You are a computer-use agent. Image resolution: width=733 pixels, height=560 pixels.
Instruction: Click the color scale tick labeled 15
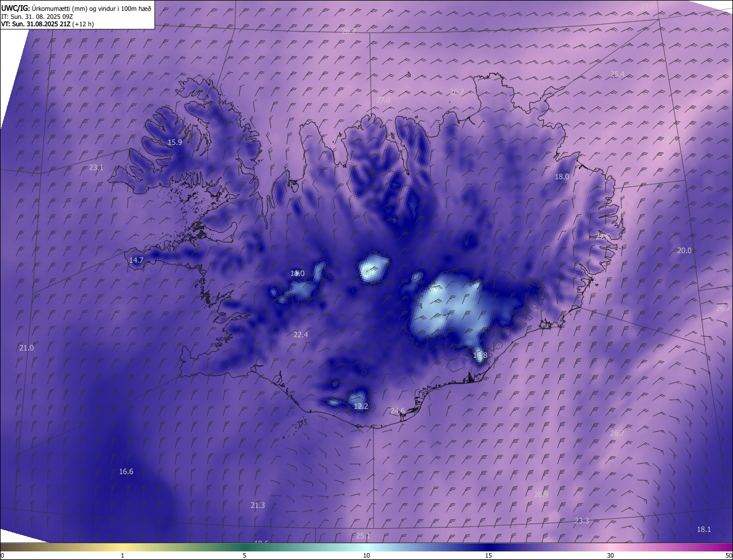tap(488, 556)
